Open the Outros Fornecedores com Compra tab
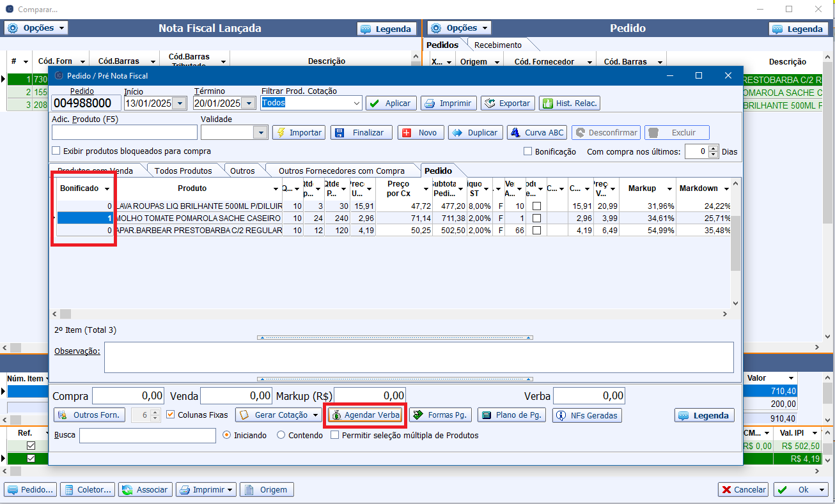The image size is (835, 504). (x=341, y=171)
